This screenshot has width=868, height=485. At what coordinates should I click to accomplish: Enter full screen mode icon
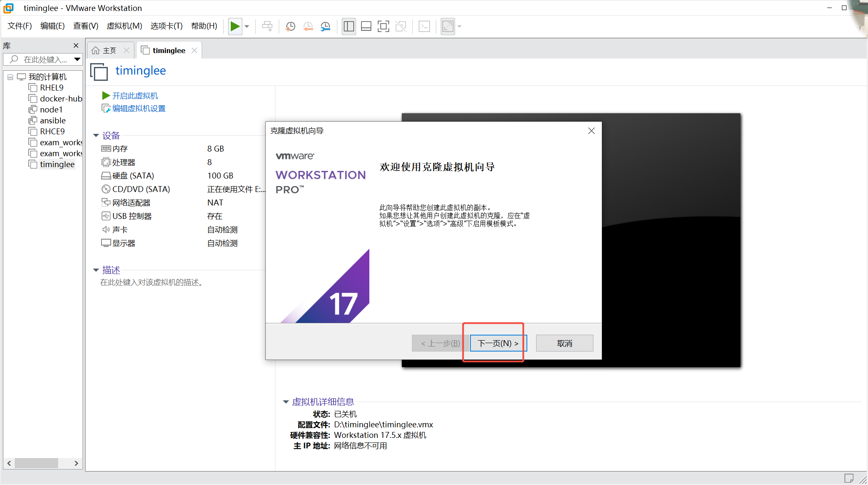pos(383,27)
